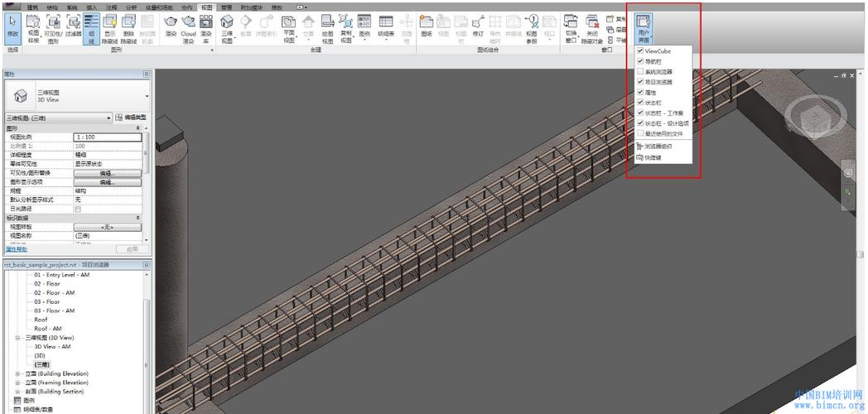
Task: Click 图例 (Legends) ribbon icon
Action: pos(364,27)
